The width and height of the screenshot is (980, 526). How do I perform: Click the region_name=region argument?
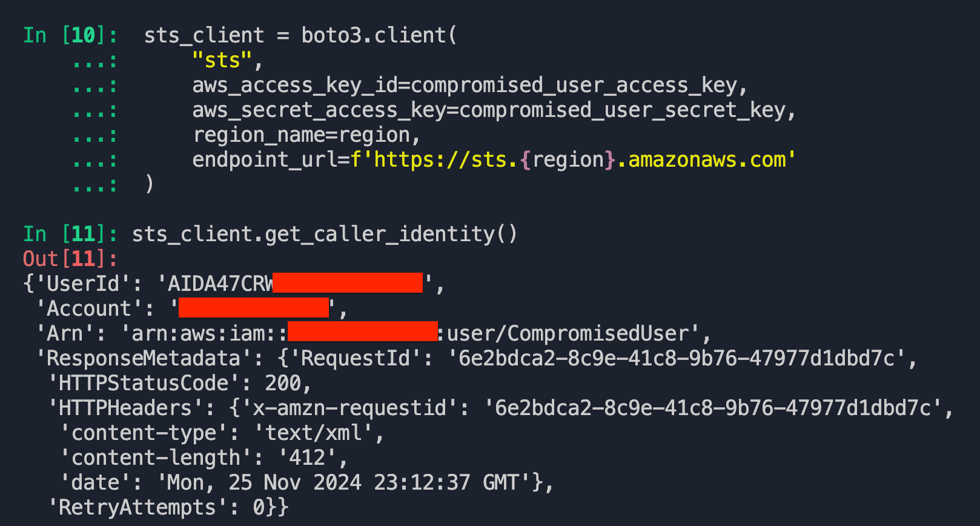click(306, 135)
